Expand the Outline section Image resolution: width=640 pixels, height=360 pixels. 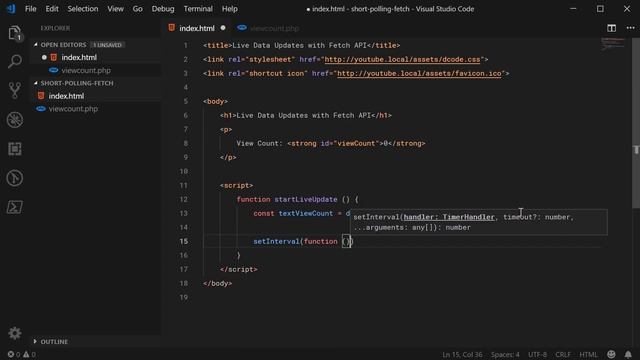[x=54, y=342]
